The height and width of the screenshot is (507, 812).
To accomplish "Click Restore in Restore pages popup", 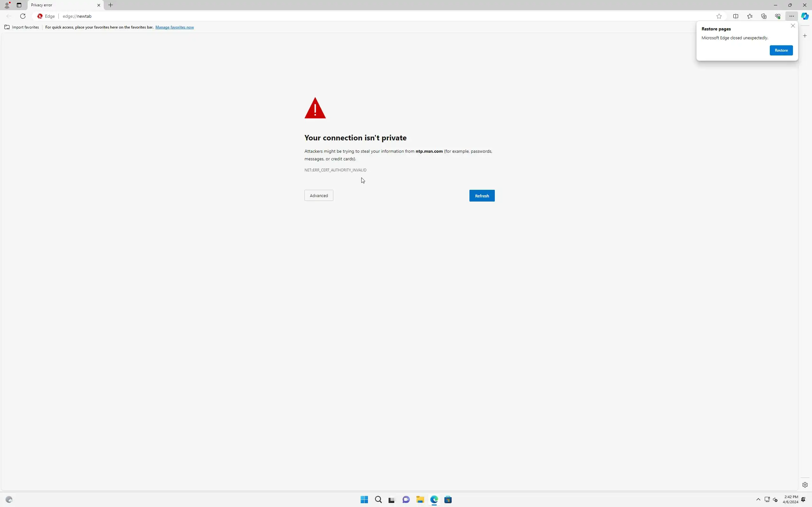I will (781, 50).
